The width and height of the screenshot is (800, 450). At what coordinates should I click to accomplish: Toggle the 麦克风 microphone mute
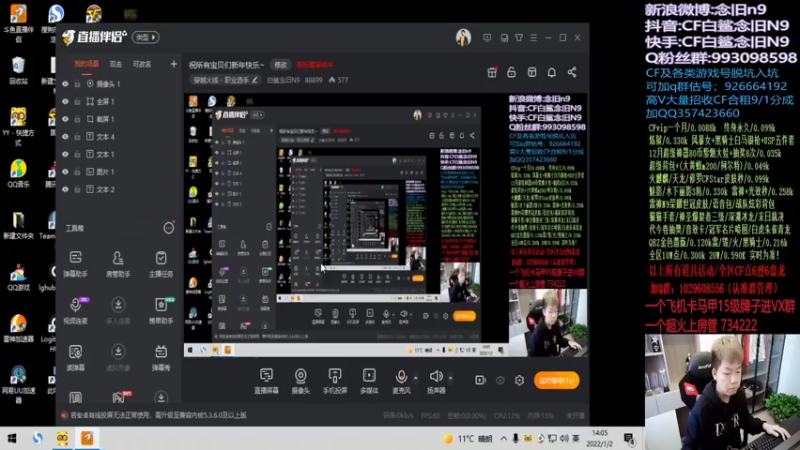tap(402, 381)
